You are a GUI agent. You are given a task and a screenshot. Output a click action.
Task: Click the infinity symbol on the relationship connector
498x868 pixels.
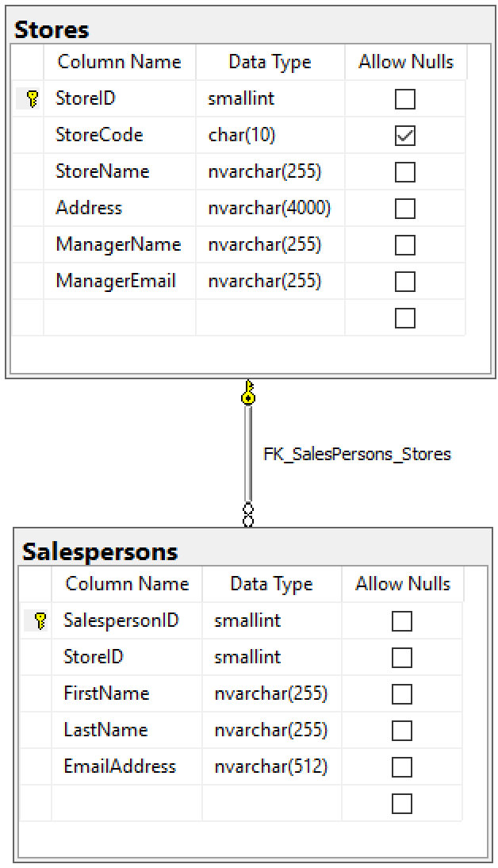tap(249, 514)
